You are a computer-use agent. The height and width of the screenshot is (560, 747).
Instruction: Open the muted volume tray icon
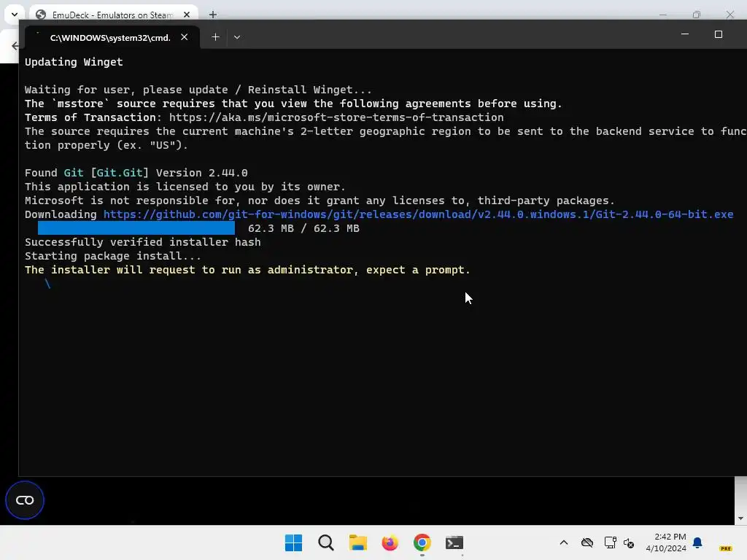click(x=629, y=542)
